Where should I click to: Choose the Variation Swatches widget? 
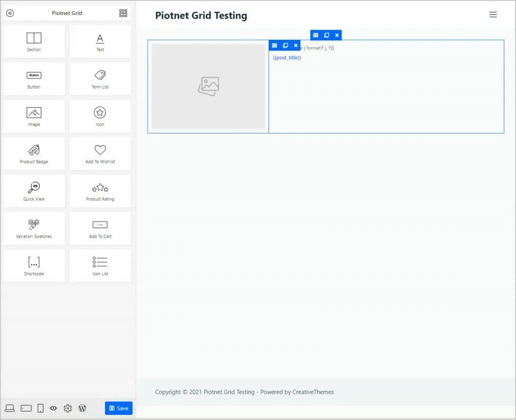click(34, 228)
